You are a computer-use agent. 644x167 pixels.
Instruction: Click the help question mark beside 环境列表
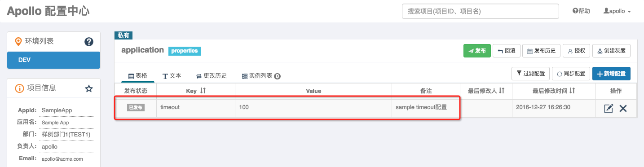tap(89, 42)
